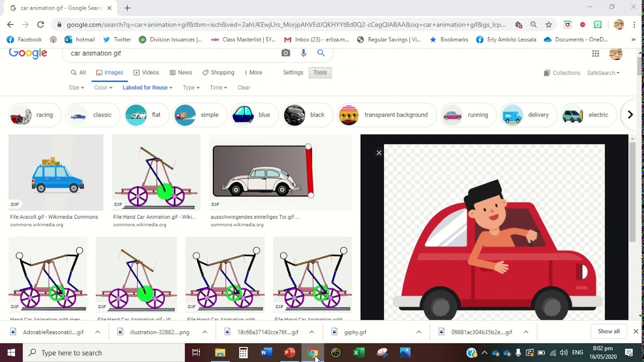This screenshot has width=644, height=362.
Task: Click the search by image camera icon
Action: 286,53
